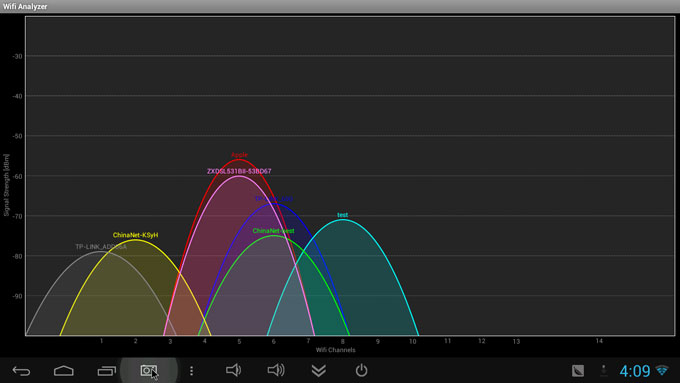Tap the power button icon
680x383 pixels.
(361, 370)
